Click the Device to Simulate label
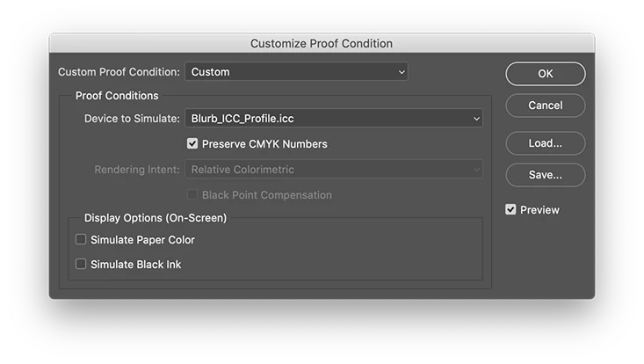This screenshot has width=644, height=364. coord(132,119)
